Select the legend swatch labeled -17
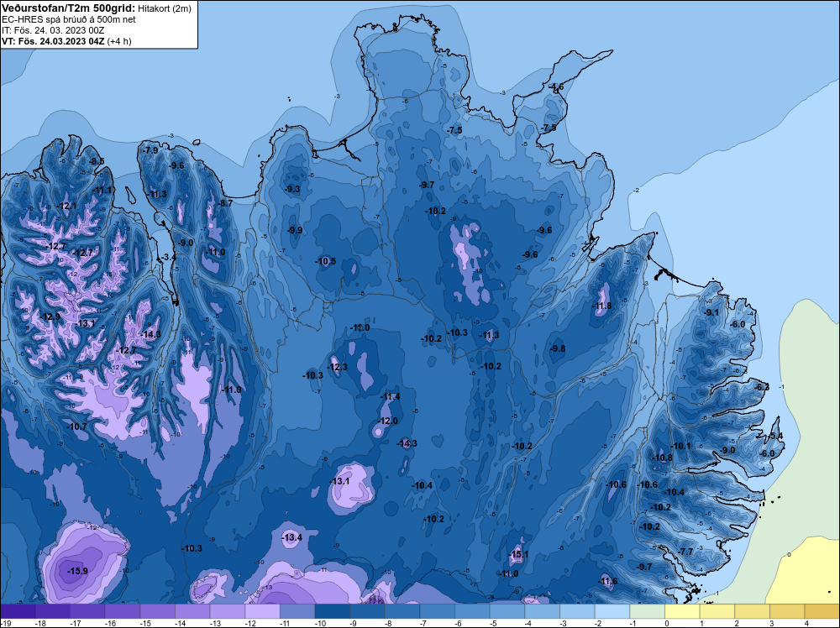Screen dimensions: 840x628 pyautogui.click(x=87, y=611)
